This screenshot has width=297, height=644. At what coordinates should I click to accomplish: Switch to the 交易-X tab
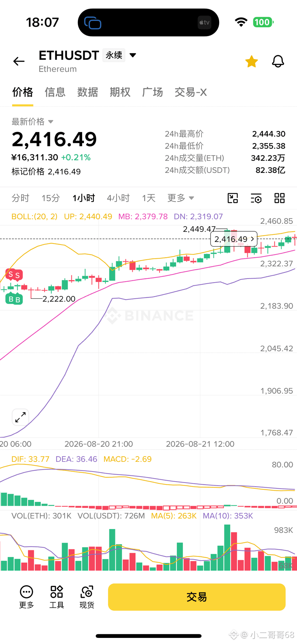(190, 92)
